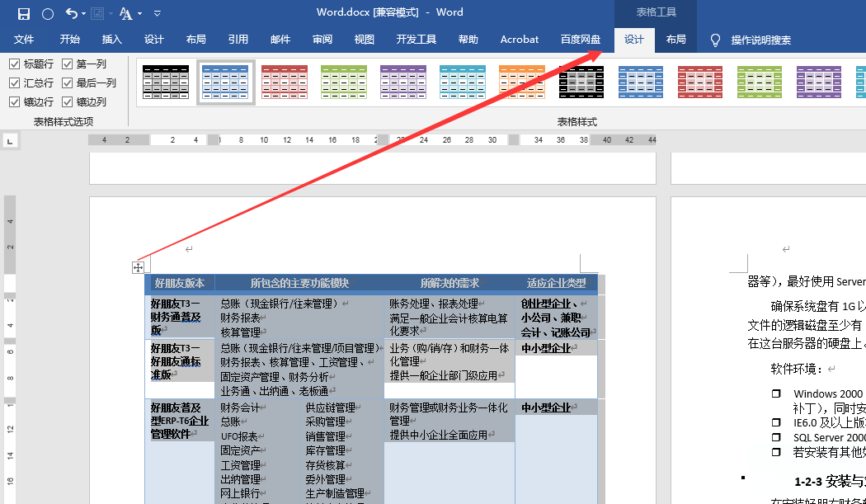This screenshot has width=866, height=504.
Task: Click the 供应链管理 table entry
Action: 330,407
